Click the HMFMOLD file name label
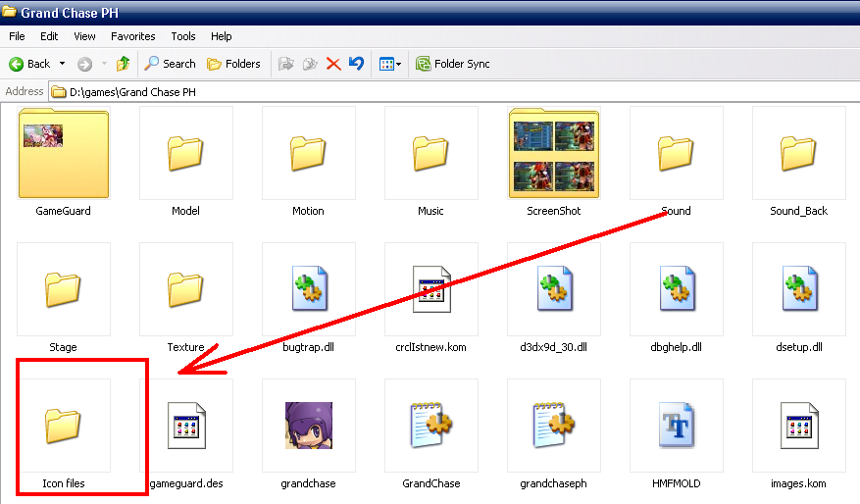The width and height of the screenshot is (860, 504). click(x=676, y=483)
